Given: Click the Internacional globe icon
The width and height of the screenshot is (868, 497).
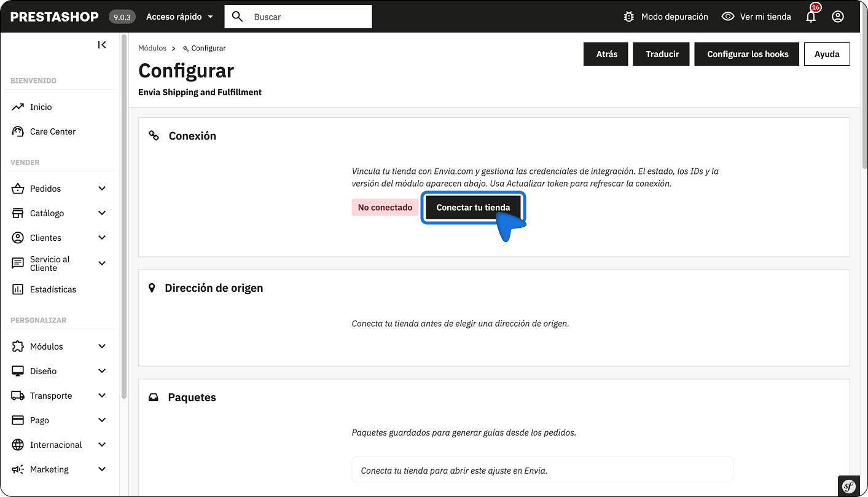Looking at the screenshot, I should coord(18,445).
